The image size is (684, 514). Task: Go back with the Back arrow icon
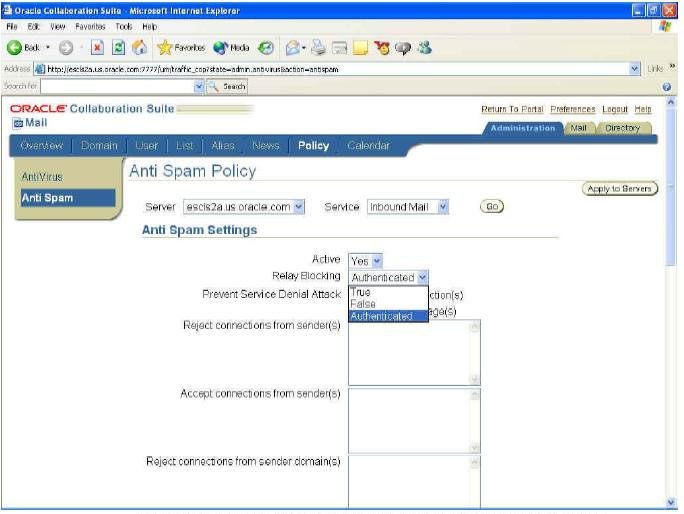point(14,48)
